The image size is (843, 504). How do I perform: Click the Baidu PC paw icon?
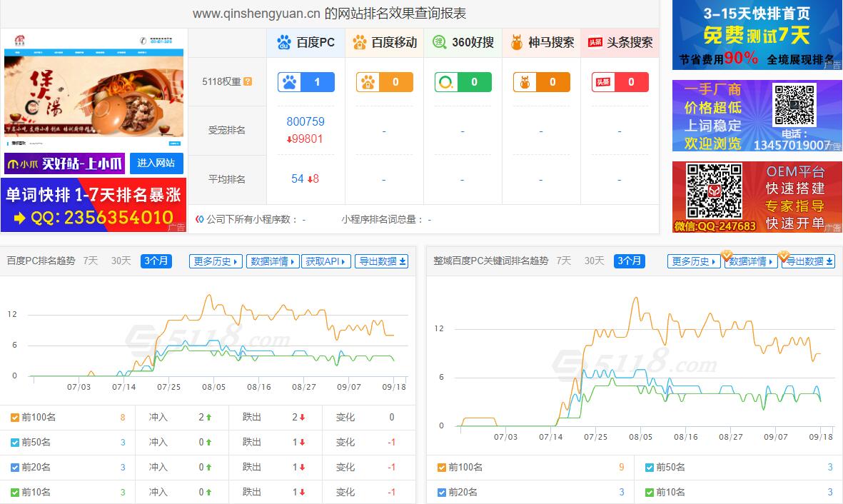(284, 43)
